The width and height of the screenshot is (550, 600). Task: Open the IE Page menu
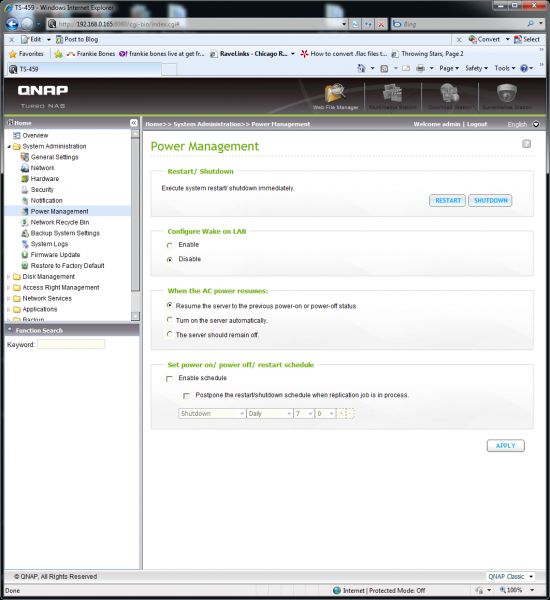pyautogui.click(x=449, y=68)
